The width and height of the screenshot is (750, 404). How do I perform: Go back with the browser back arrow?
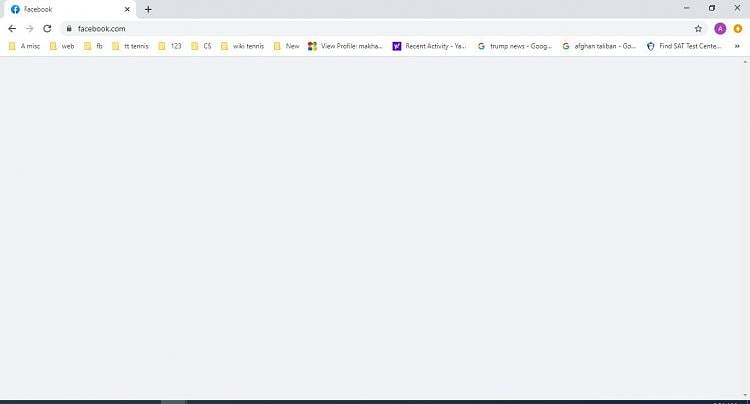12,29
